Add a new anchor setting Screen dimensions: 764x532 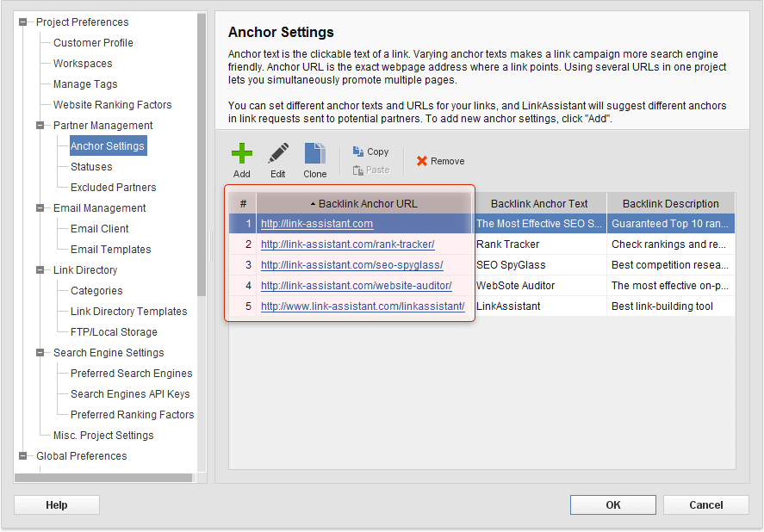241,158
